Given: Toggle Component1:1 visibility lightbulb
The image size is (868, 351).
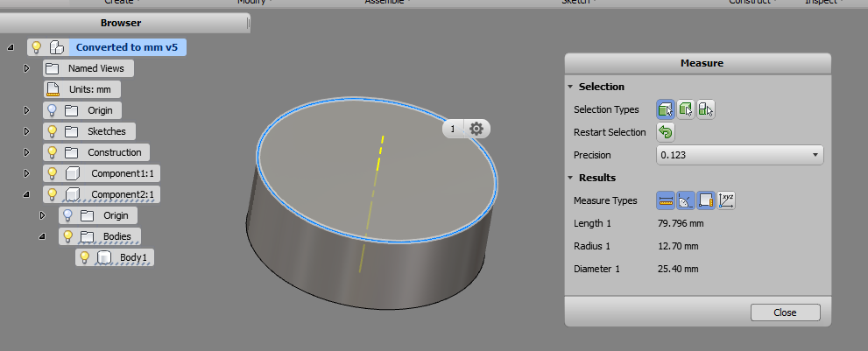Looking at the screenshot, I should tap(52, 173).
